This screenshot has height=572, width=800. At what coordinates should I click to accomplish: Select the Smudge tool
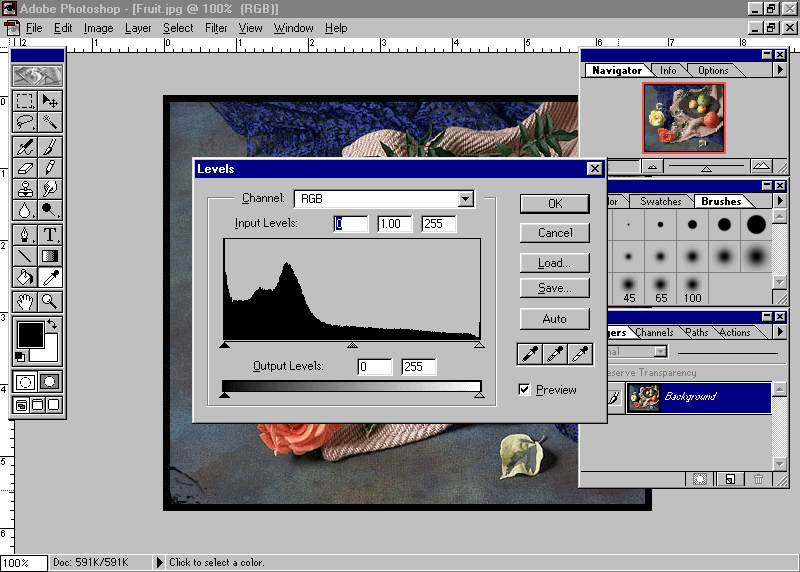(x=49, y=189)
